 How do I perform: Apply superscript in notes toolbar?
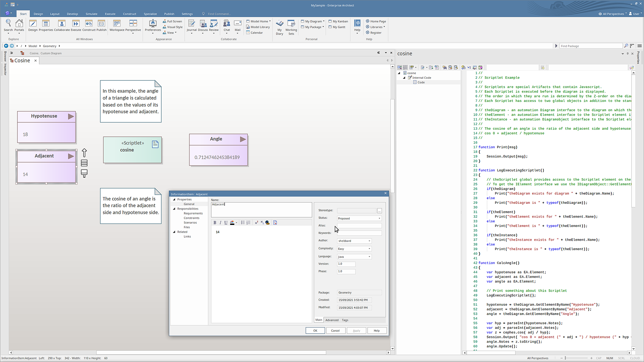[256, 223]
